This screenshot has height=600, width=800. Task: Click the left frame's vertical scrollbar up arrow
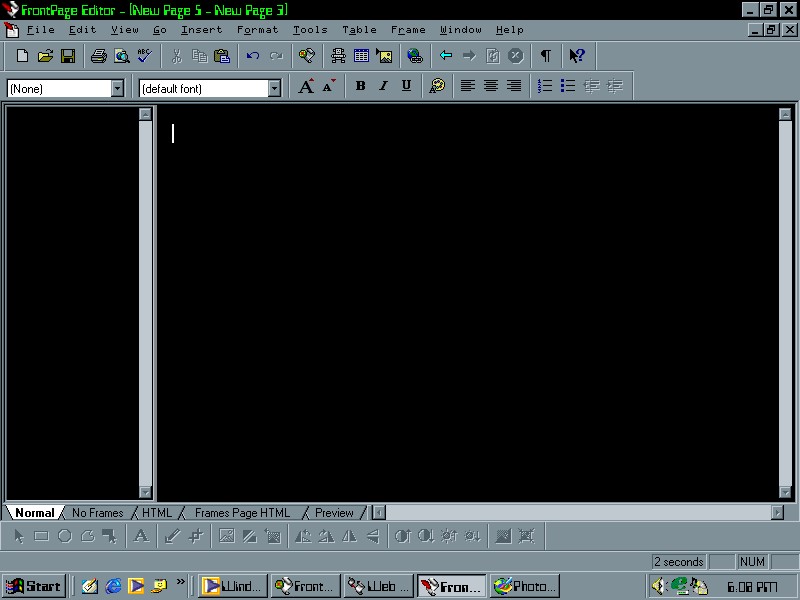point(145,114)
